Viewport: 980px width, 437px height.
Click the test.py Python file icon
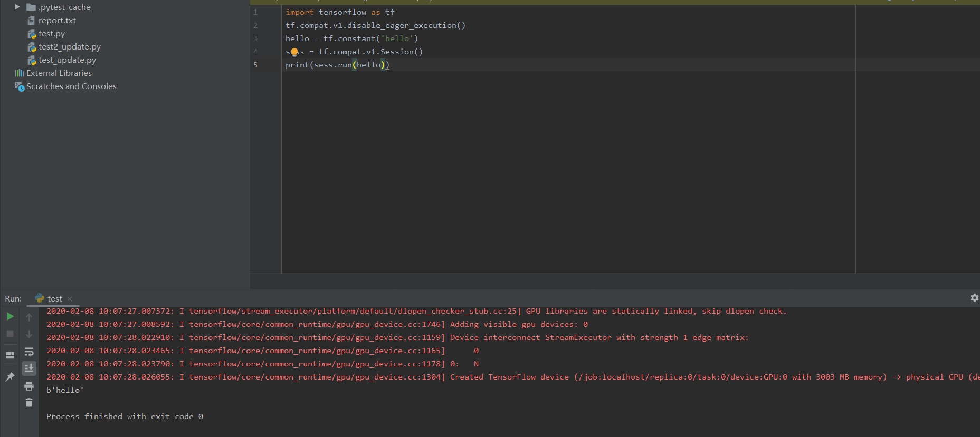[32, 34]
